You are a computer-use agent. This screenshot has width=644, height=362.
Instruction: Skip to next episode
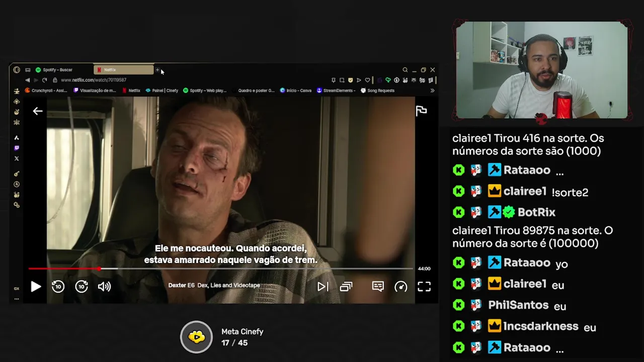[x=323, y=287]
